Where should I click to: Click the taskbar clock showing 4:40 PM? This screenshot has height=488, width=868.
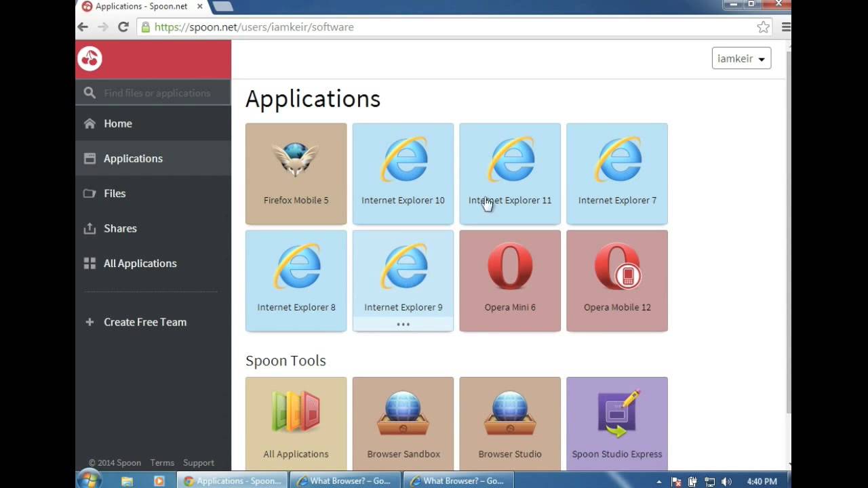click(x=762, y=481)
